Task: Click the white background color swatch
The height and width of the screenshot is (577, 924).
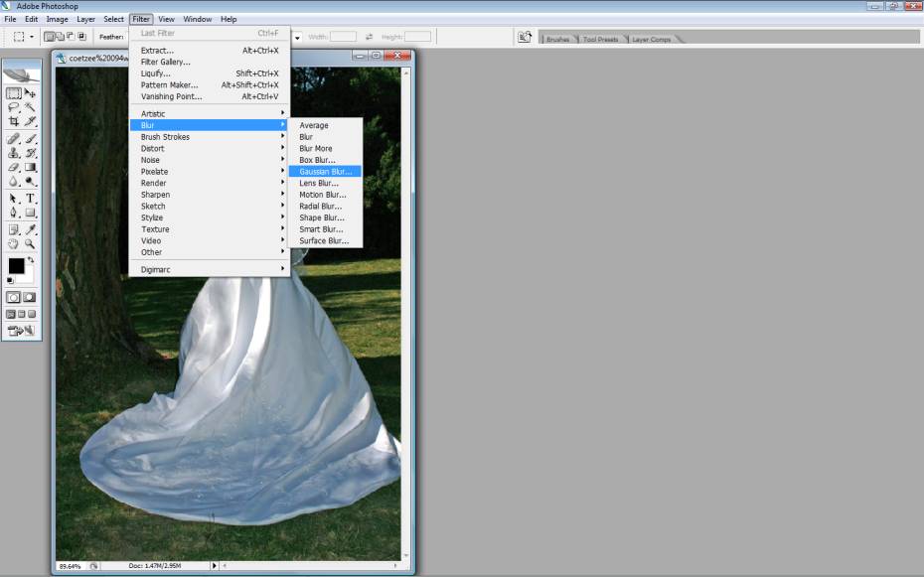Action: point(29,277)
